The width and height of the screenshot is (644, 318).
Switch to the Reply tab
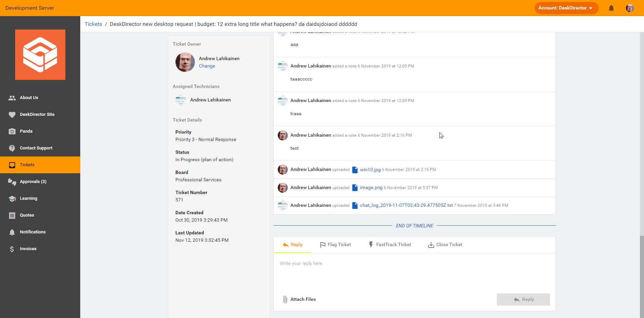(x=292, y=245)
